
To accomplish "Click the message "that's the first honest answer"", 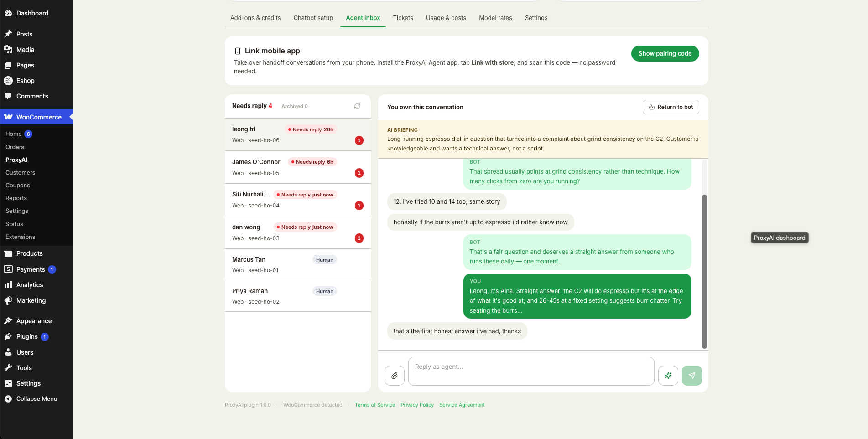I will (457, 331).
